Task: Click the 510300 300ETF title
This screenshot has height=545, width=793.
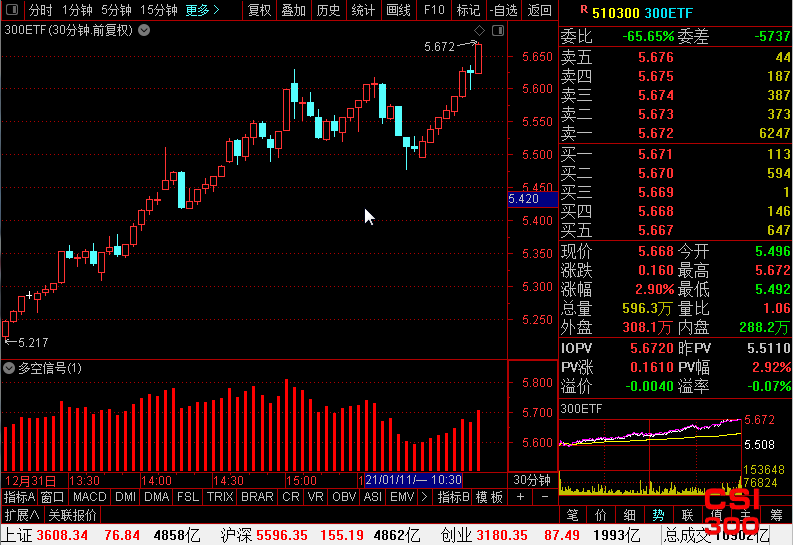Action: 642,13
